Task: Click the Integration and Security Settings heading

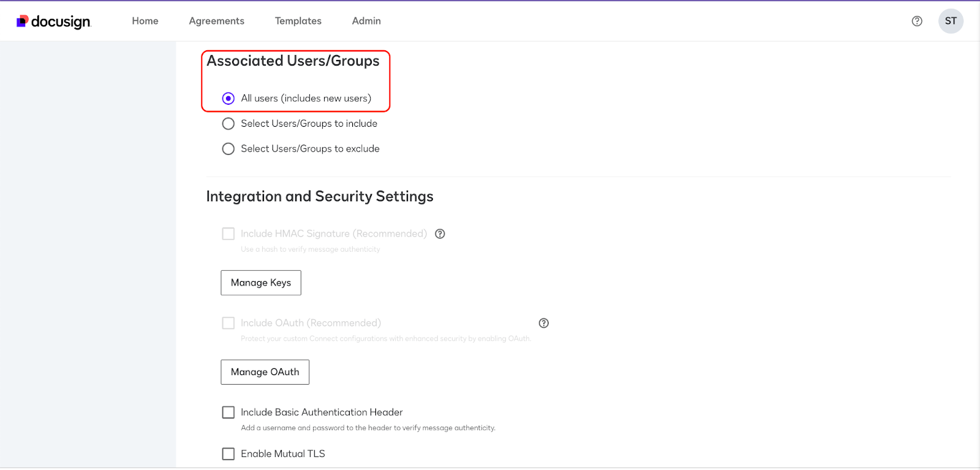Action: coord(320,197)
